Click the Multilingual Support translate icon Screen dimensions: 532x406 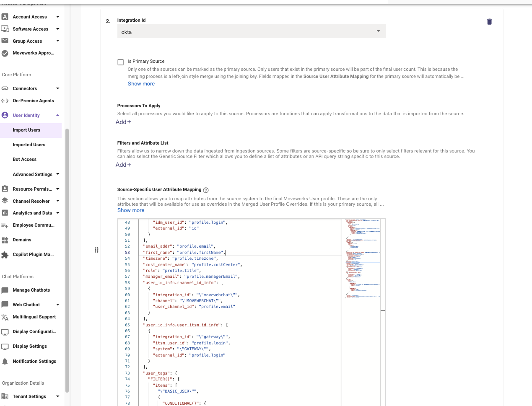coord(5,317)
